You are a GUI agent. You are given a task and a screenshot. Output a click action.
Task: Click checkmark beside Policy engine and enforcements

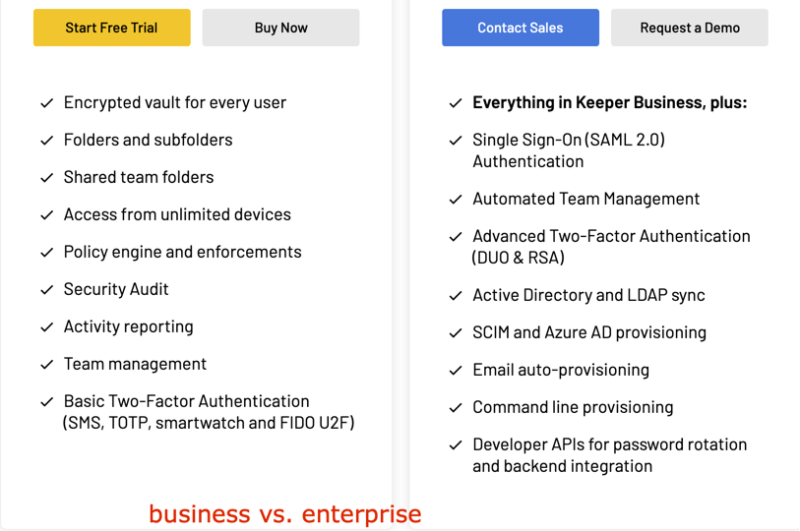(x=47, y=252)
